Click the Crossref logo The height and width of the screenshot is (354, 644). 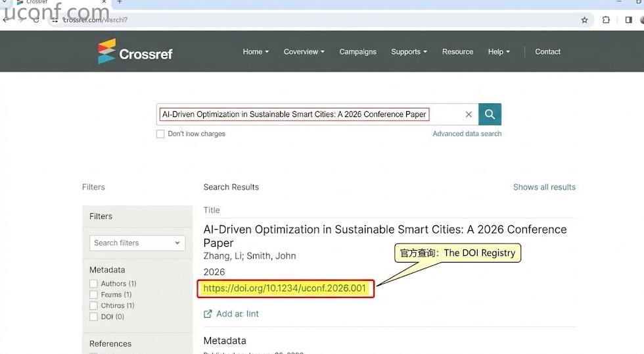point(135,52)
